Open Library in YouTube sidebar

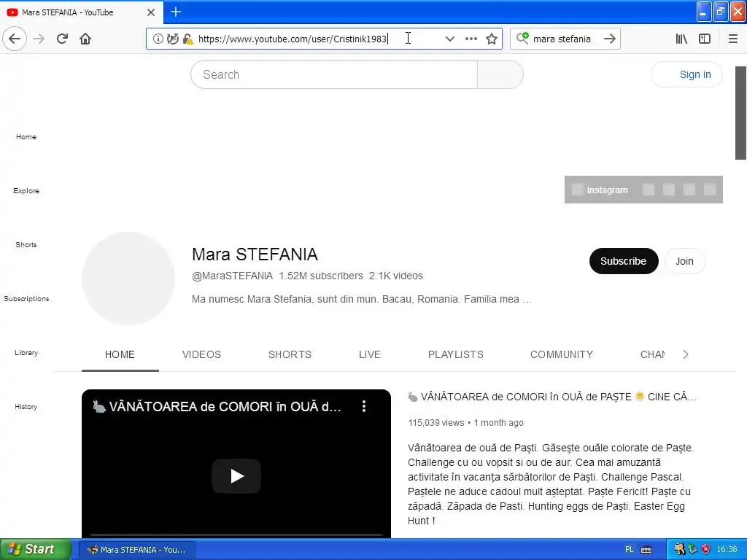26,352
